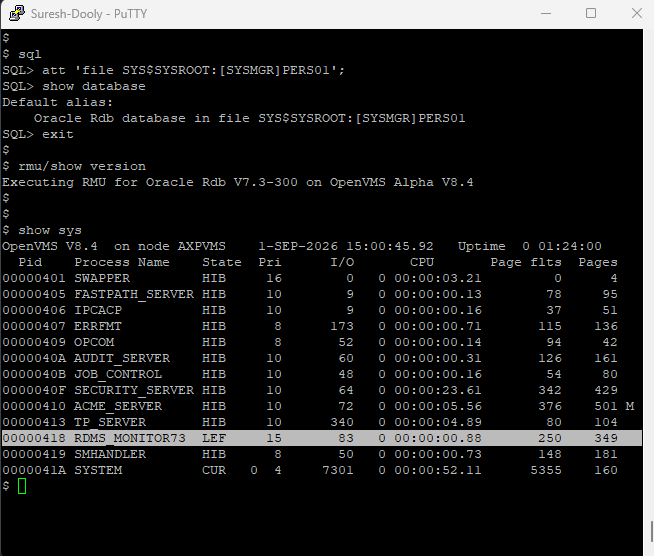Click the 'rmu/show version' command line
The width and height of the screenshot is (654, 556).
pyautogui.click(x=82, y=166)
